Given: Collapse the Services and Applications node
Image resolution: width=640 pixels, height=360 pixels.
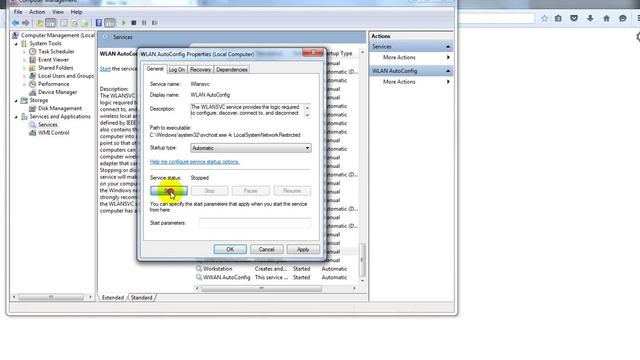Looking at the screenshot, I should pos(16,117).
